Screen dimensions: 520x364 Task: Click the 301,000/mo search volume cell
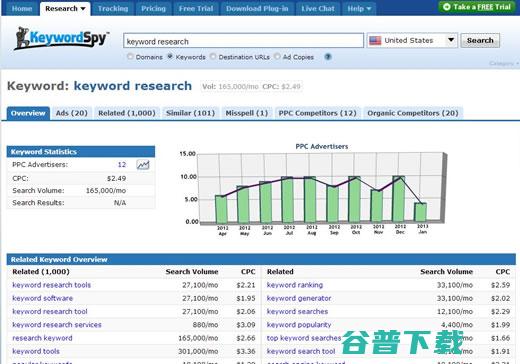198,351
